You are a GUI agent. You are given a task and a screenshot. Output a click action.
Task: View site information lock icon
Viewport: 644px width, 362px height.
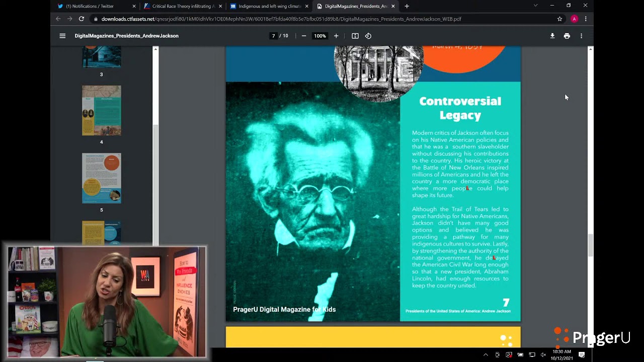coord(96,19)
